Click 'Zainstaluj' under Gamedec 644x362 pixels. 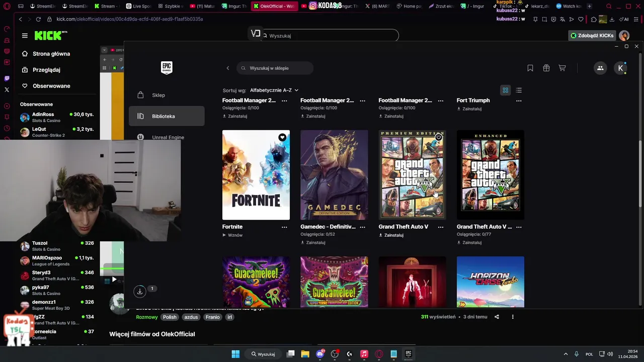coord(312,242)
